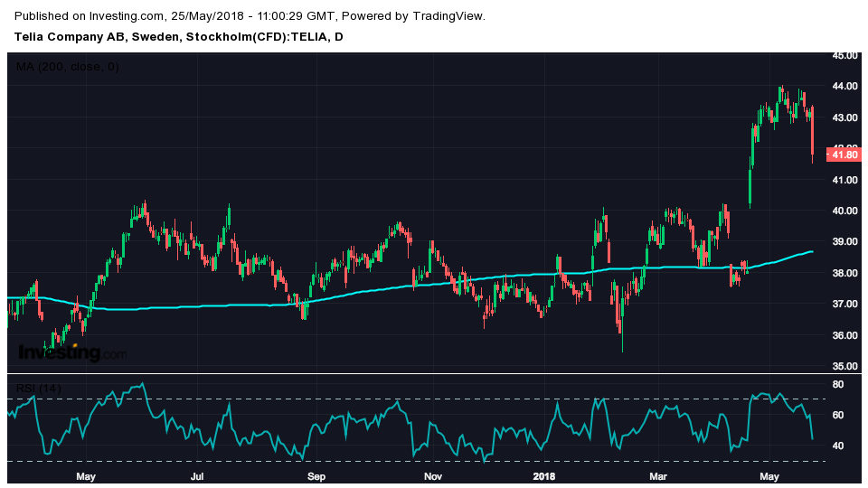Click the Published on Investing.com header line
Image resolution: width=868 pixels, height=488 pixels.
[x=250, y=16]
